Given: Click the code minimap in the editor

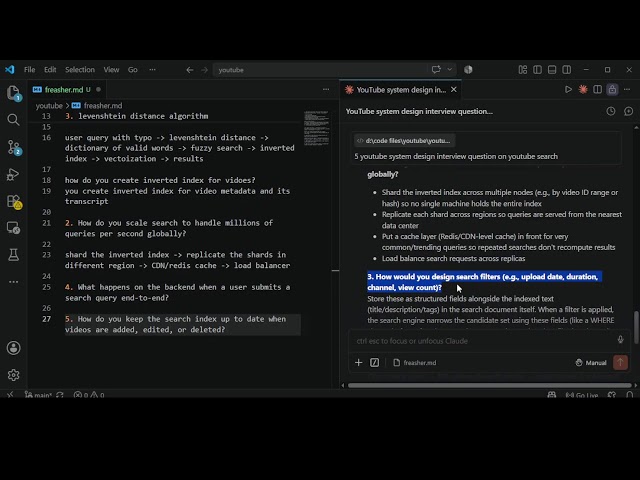Looking at the screenshot, I should (x=316, y=128).
